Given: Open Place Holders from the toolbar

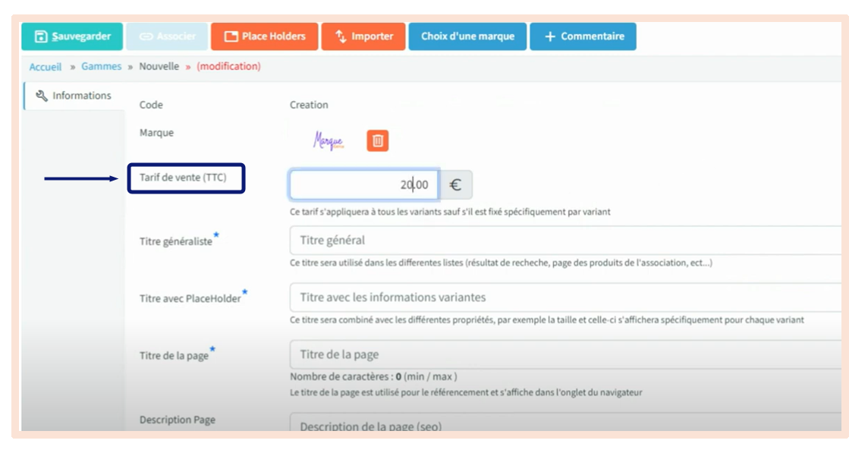Looking at the screenshot, I should pyautogui.click(x=264, y=36).
